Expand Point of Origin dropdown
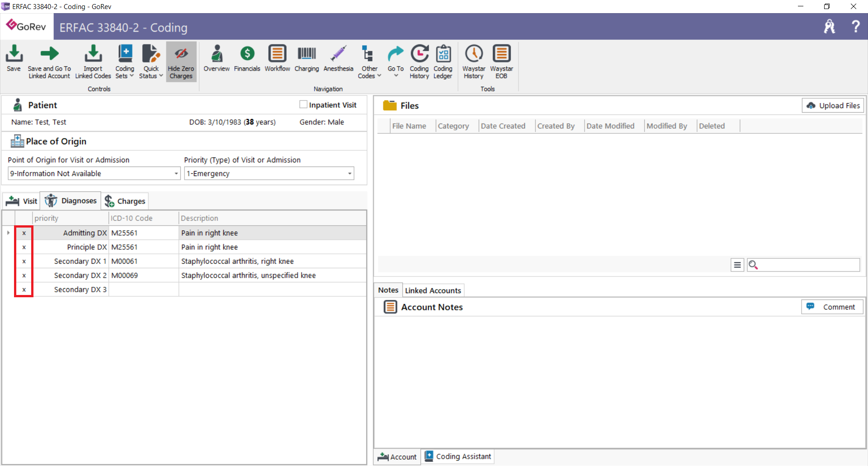The width and height of the screenshot is (868, 466). [176, 174]
